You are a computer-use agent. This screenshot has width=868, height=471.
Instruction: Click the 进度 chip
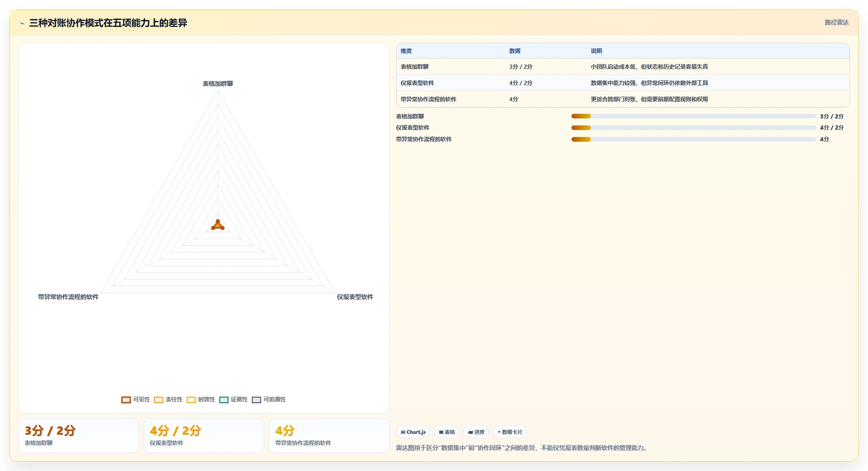click(x=476, y=432)
